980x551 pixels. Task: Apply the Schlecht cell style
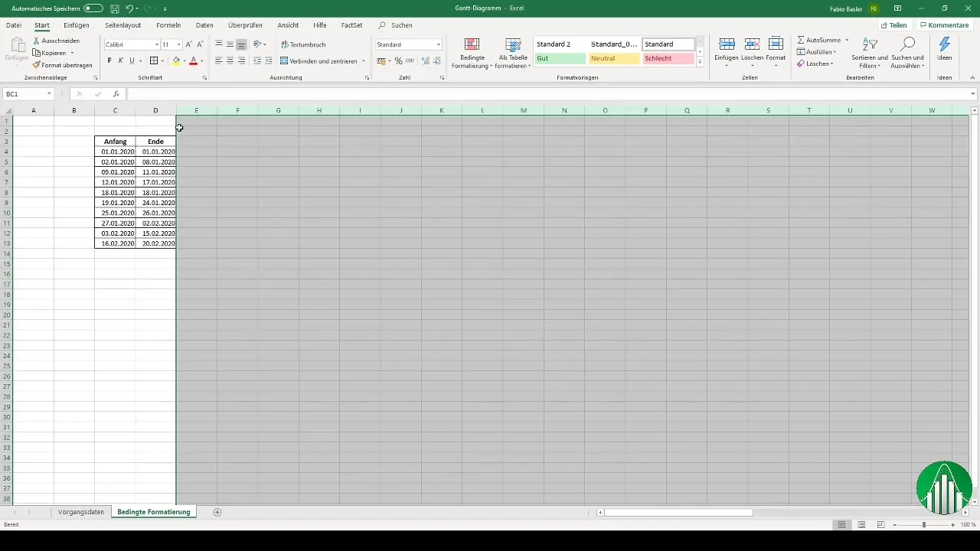tap(668, 58)
